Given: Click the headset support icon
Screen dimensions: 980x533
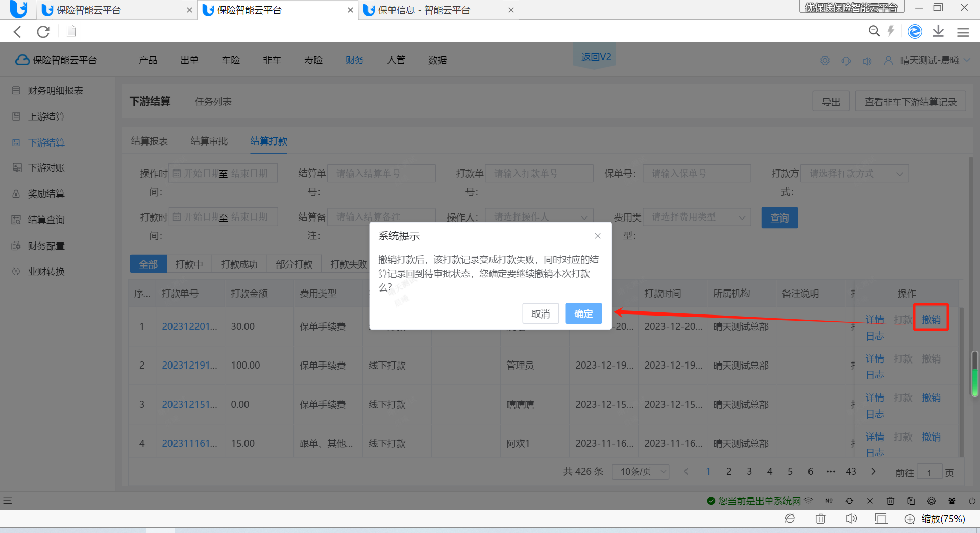Looking at the screenshot, I should 846,61.
